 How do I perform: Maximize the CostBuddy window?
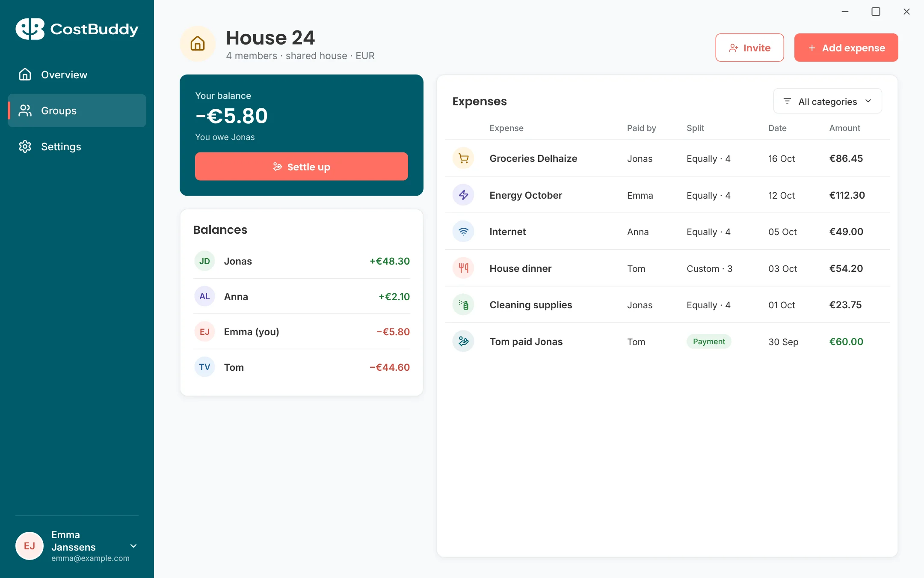(876, 12)
